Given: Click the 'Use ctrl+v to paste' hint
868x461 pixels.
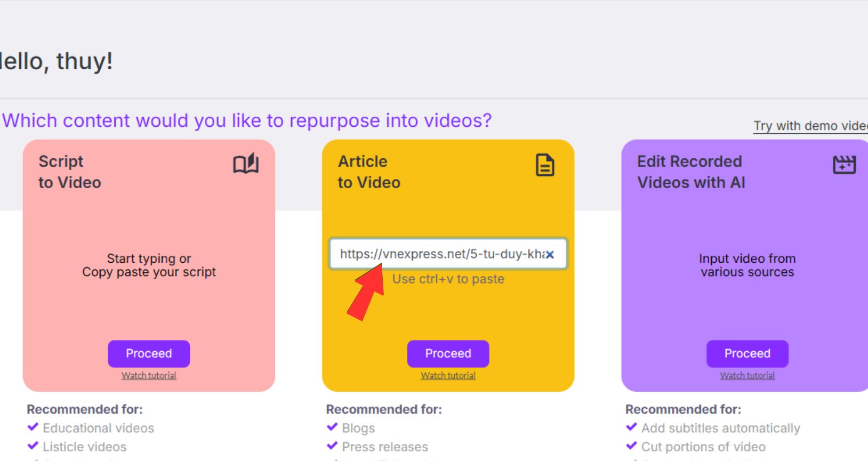Looking at the screenshot, I should click(448, 279).
